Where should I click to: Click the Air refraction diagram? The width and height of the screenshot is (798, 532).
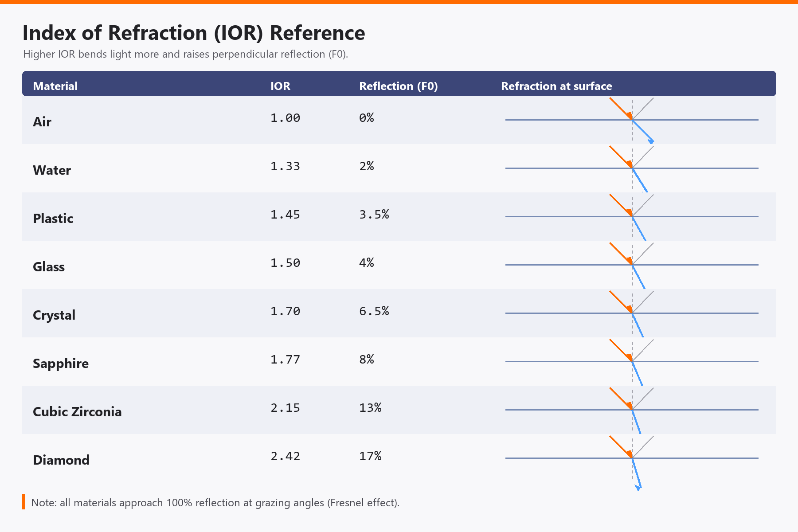click(632, 120)
